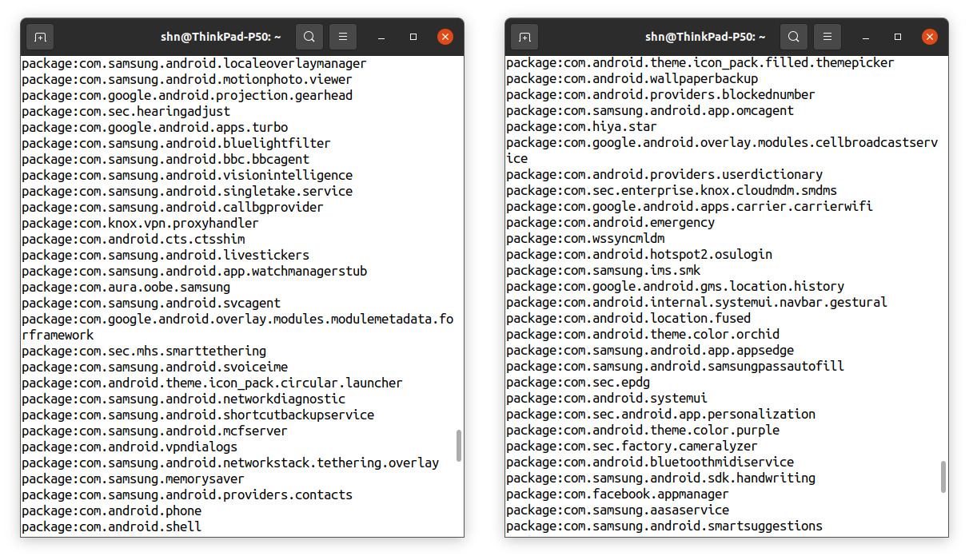Screen dimensions: 969x560
Task: Click the left terminal scrollbar thumb
Action: click(x=459, y=446)
